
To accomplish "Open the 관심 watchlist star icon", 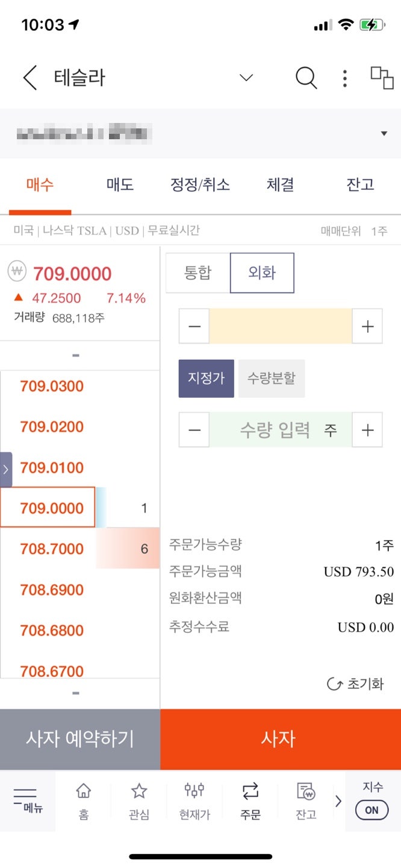I will (x=138, y=800).
